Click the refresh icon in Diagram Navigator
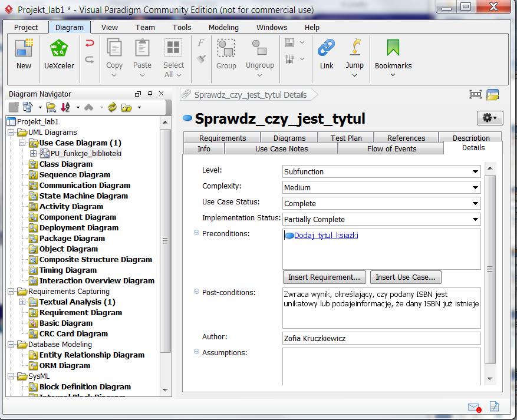Screen dimensions: 517x420 coord(112,107)
